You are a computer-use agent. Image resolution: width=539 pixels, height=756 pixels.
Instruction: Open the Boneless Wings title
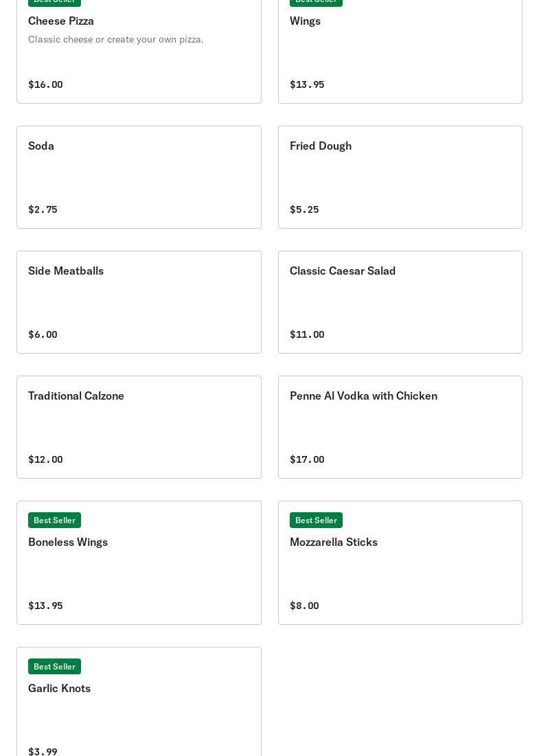tap(68, 542)
